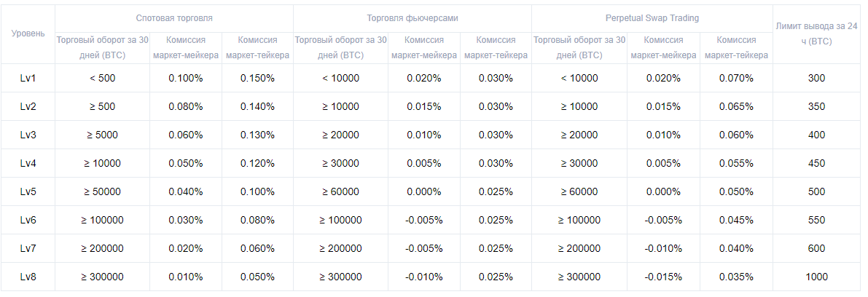Select the perpetual taker fee 0.035%

735,277
